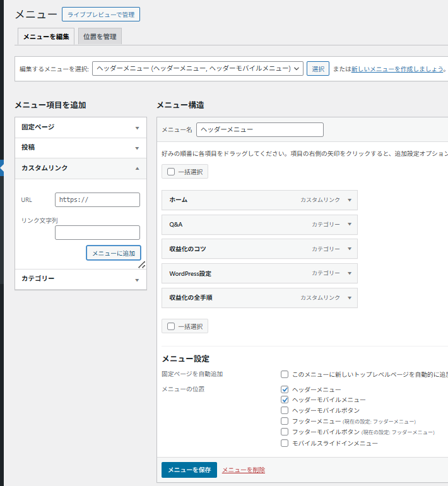Check the フッターメニュー location checkbox

click(285, 421)
